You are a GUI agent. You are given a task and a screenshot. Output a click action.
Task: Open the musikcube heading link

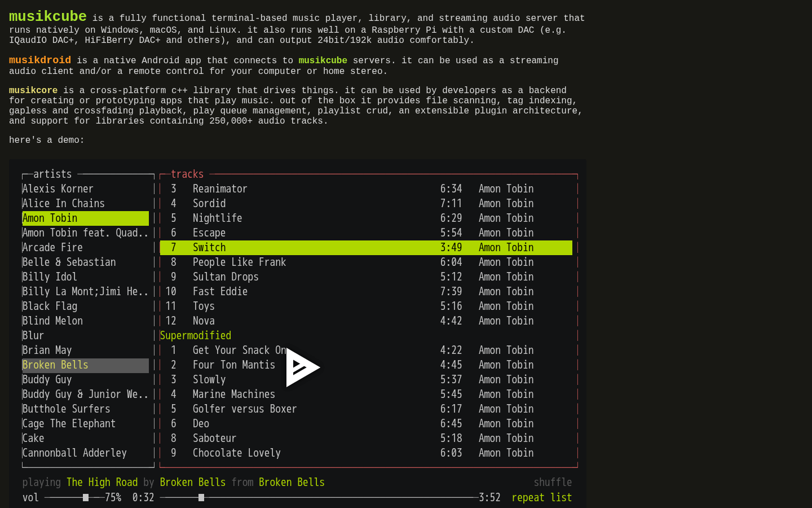pyautogui.click(x=48, y=16)
